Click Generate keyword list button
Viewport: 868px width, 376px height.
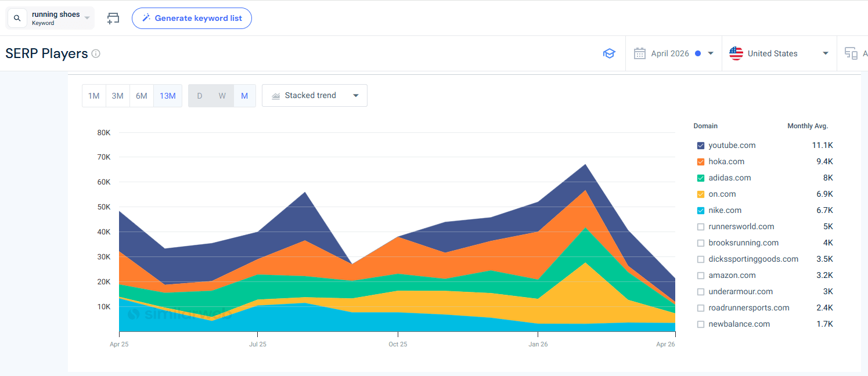tap(192, 18)
